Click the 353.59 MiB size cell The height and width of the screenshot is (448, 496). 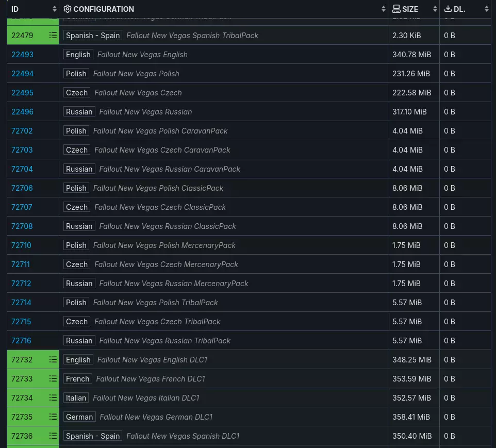[414, 378]
